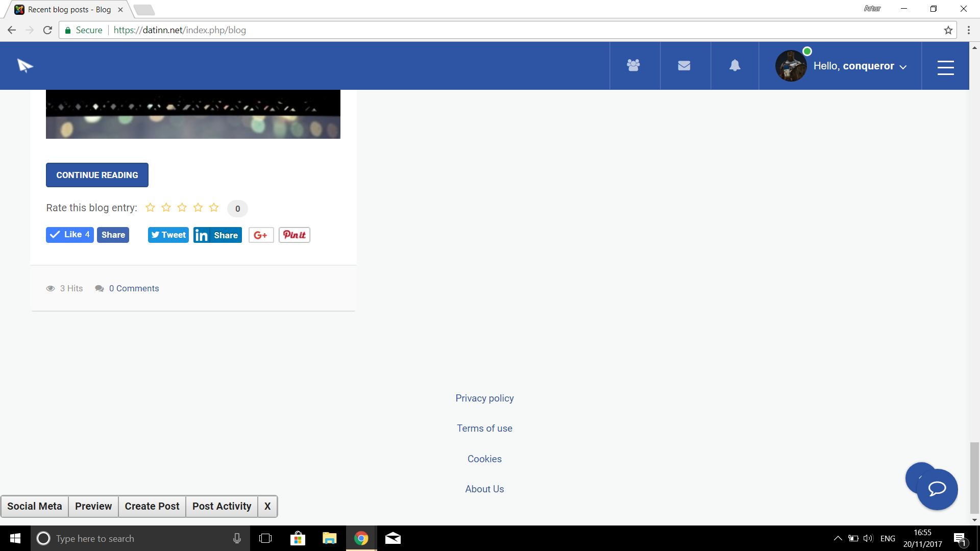The image size is (980, 551).
Task: Click the Chrome icon in the taskbar
Action: pyautogui.click(x=361, y=538)
